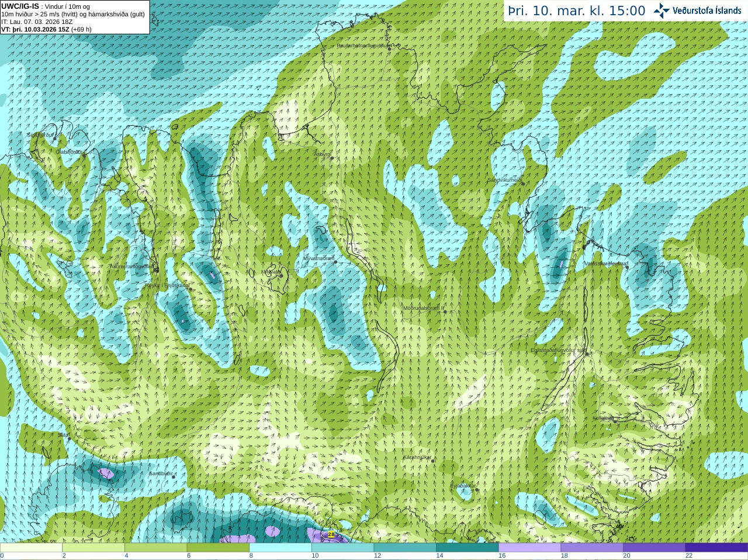
Task: Select the 18–20 m/s legend color
Action: [x=592, y=548]
